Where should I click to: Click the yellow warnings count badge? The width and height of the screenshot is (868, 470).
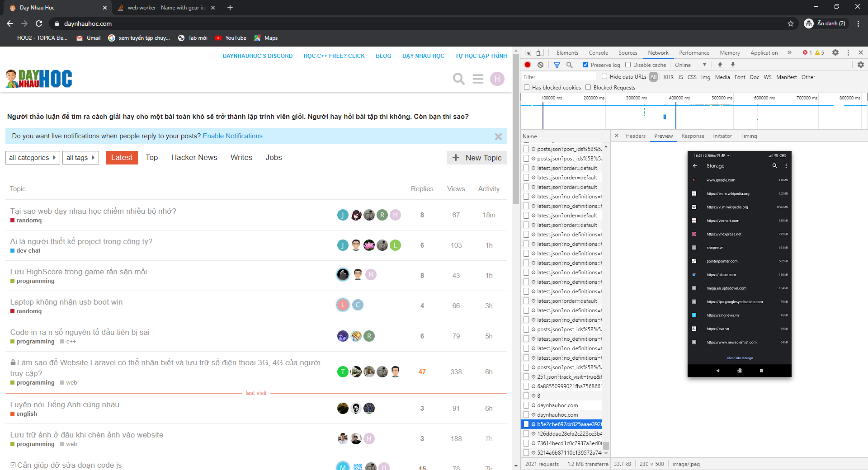click(820, 53)
